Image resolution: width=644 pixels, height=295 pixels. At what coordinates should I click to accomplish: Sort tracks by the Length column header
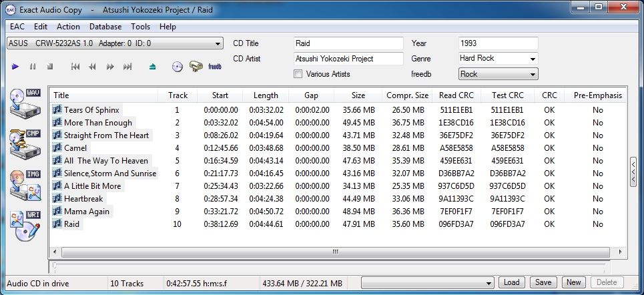[266, 95]
